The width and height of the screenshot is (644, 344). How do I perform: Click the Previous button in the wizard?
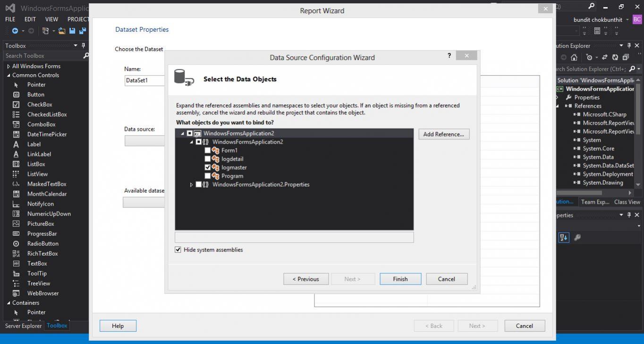coord(305,279)
